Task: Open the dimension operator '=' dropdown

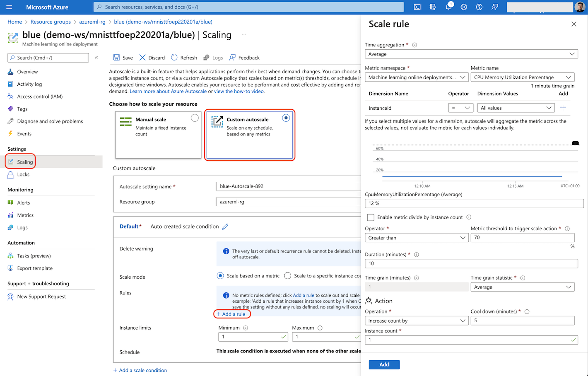Action: coord(460,108)
